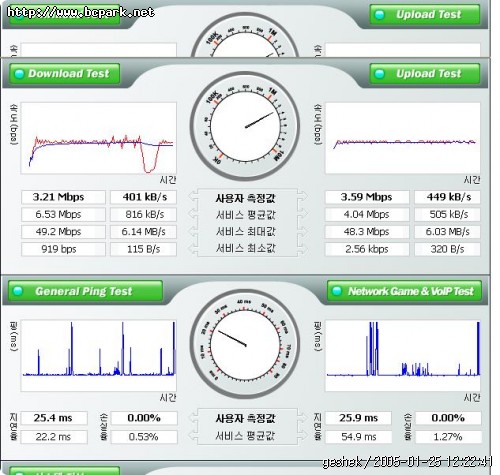Select the 3.59 Mbps upload value
The height and width of the screenshot is (475, 500).
click(367, 197)
